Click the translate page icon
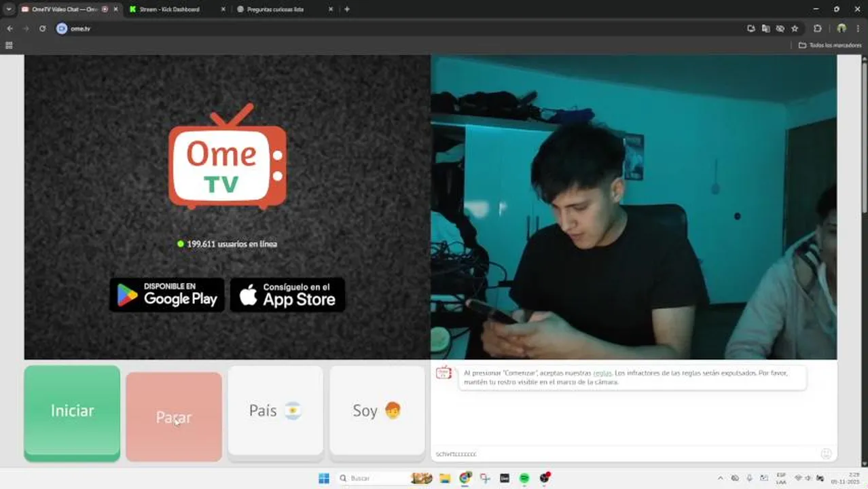Image resolution: width=868 pixels, height=489 pixels. [x=765, y=29]
